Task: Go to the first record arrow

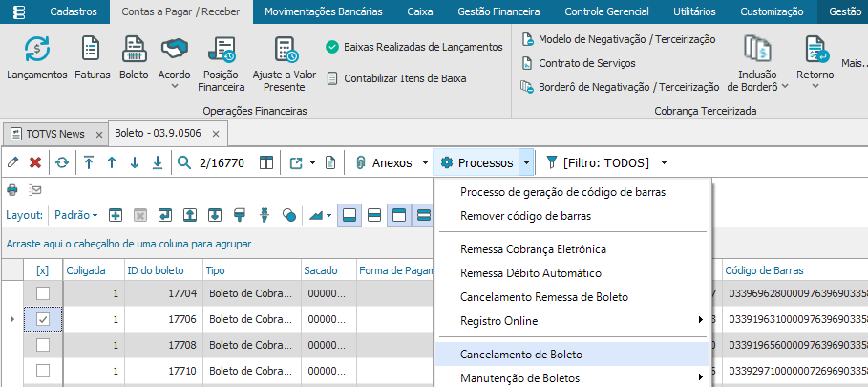Action: (88, 162)
